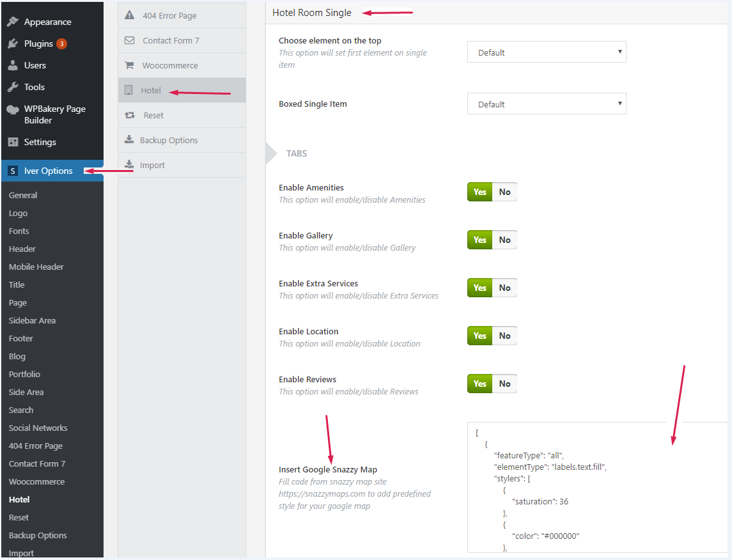Click the Hotel building icon
The width and height of the screenshot is (732, 560).
click(x=128, y=90)
